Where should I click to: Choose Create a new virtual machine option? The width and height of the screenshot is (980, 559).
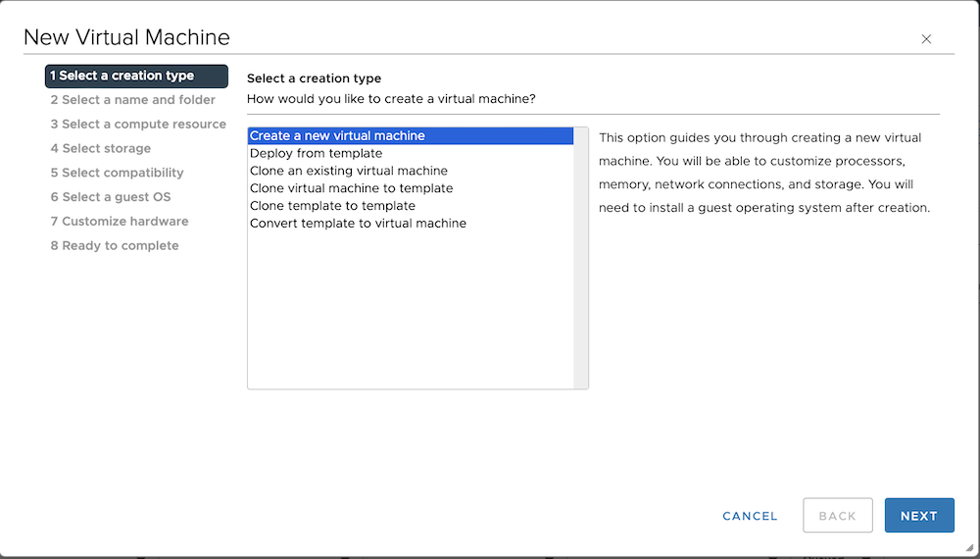(411, 135)
